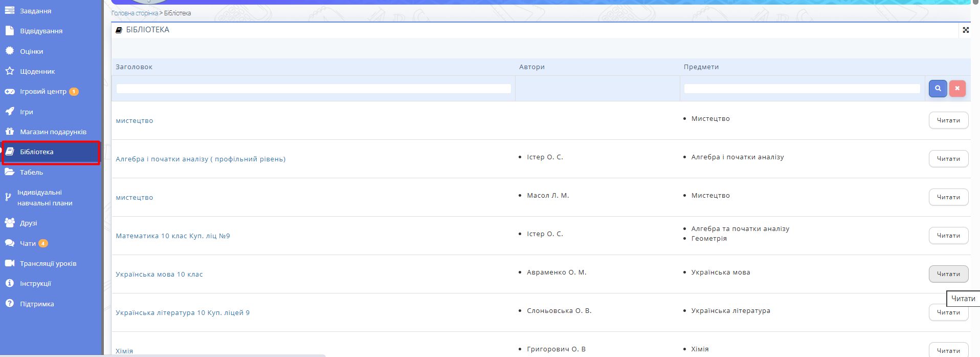Click the red clear filter button
Viewport: 980px width, 357px height.
coord(957,89)
